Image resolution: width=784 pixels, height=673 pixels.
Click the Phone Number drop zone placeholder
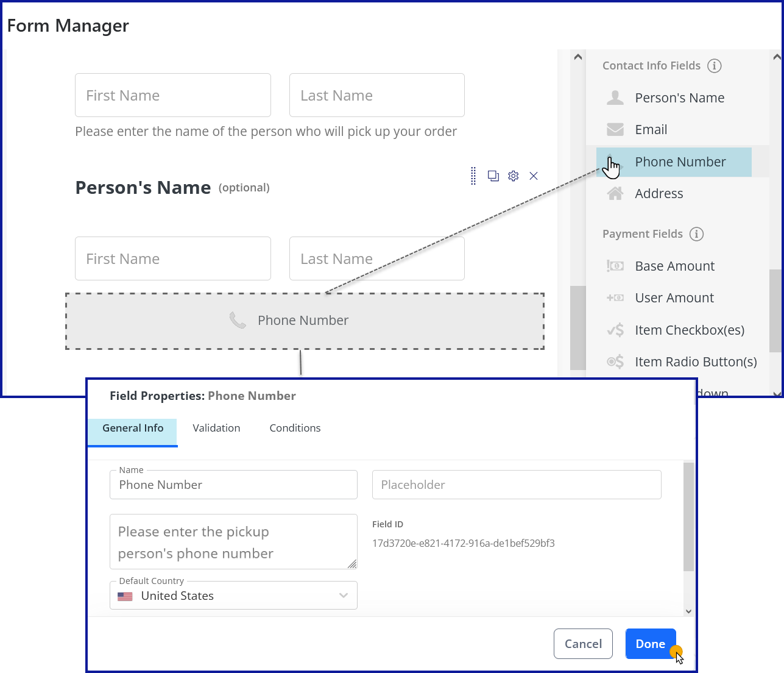click(305, 321)
